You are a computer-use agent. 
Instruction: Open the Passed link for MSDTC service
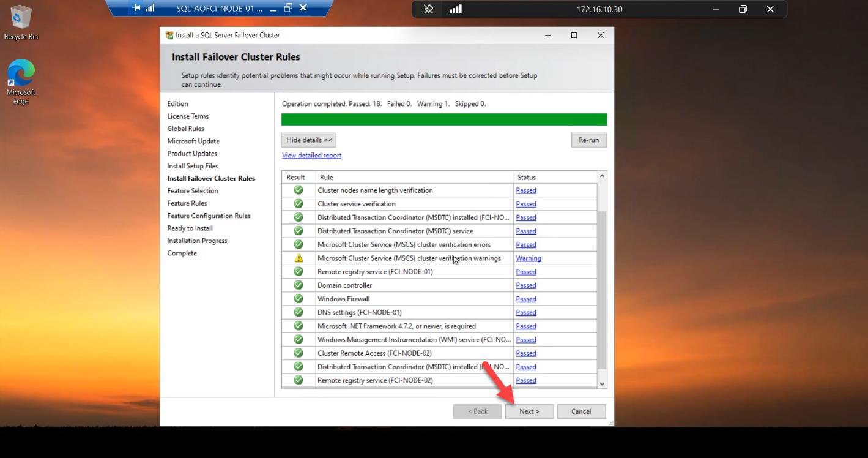526,231
